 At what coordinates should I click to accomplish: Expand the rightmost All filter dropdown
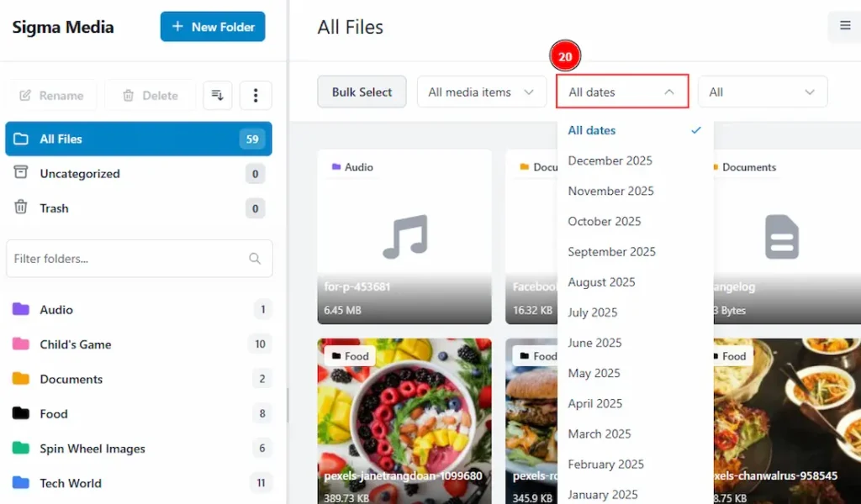(762, 92)
